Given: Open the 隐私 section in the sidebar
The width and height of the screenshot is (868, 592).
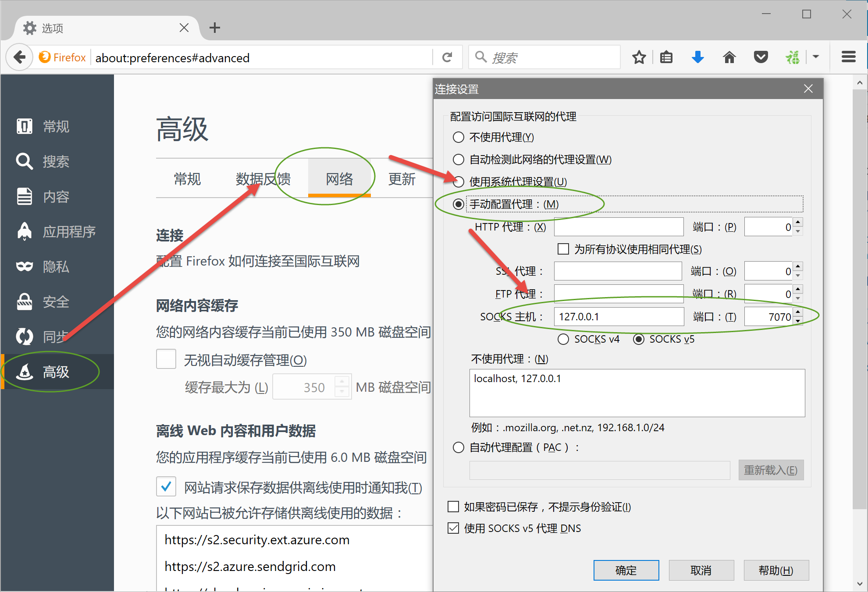Looking at the screenshot, I should click(57, 267).
